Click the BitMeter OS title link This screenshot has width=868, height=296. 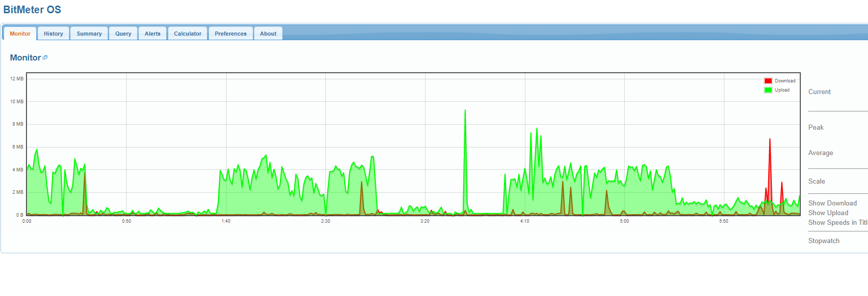[x=32, y=10]
